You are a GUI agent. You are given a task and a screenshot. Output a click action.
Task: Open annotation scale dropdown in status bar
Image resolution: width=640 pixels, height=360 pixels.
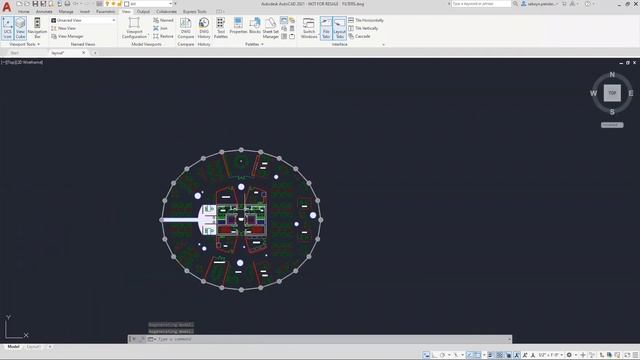click(551, 355)
